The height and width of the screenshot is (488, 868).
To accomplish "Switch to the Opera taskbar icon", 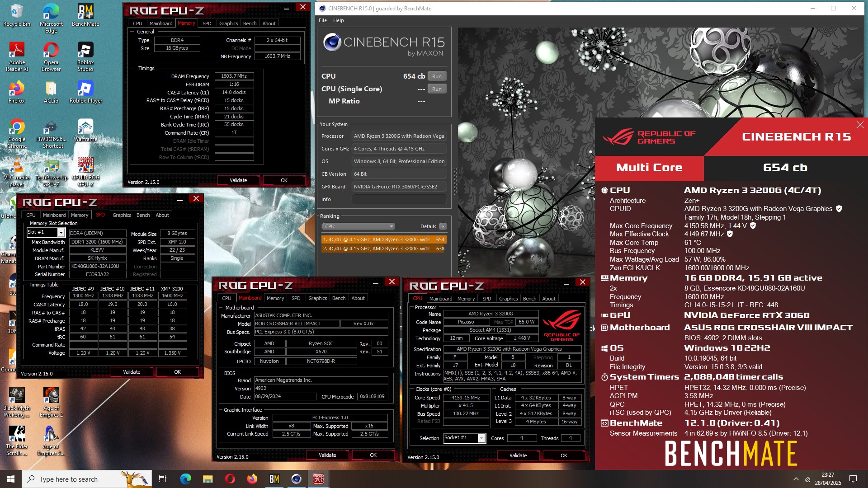I will point(230,479).
